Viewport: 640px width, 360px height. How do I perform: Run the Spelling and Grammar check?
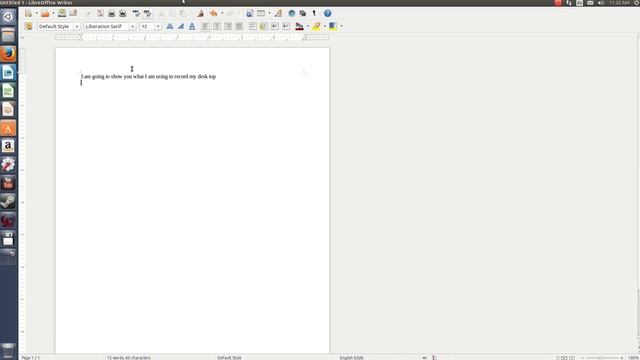click(x=136, y=13)
